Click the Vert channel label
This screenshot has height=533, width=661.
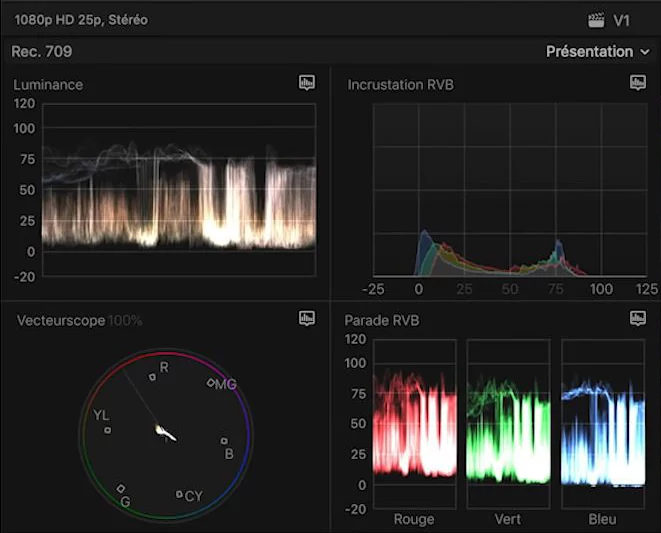(x=508, y=519)
